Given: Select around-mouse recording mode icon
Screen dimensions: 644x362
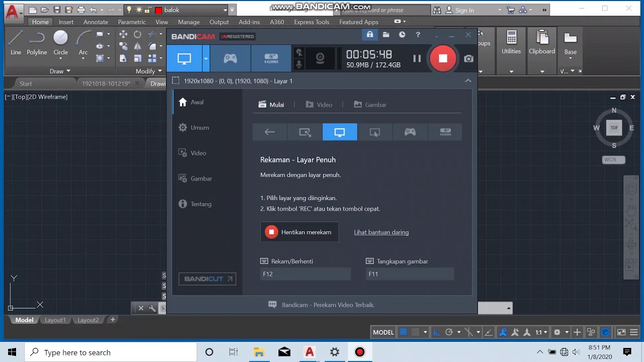Looking at the screenshot, I should 375,132.
